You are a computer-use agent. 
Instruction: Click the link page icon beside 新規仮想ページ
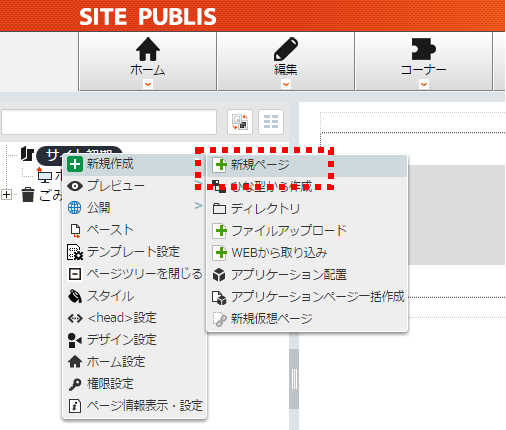(x=219, y=319)
